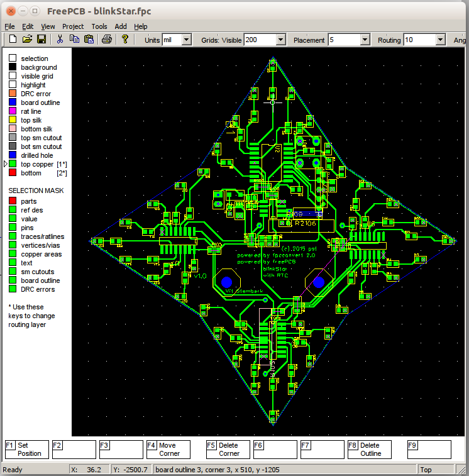Toggle traces/ratlines selection mask
Image resolution: width=469 pixels, height=476 pixels.
pos(13,236)
